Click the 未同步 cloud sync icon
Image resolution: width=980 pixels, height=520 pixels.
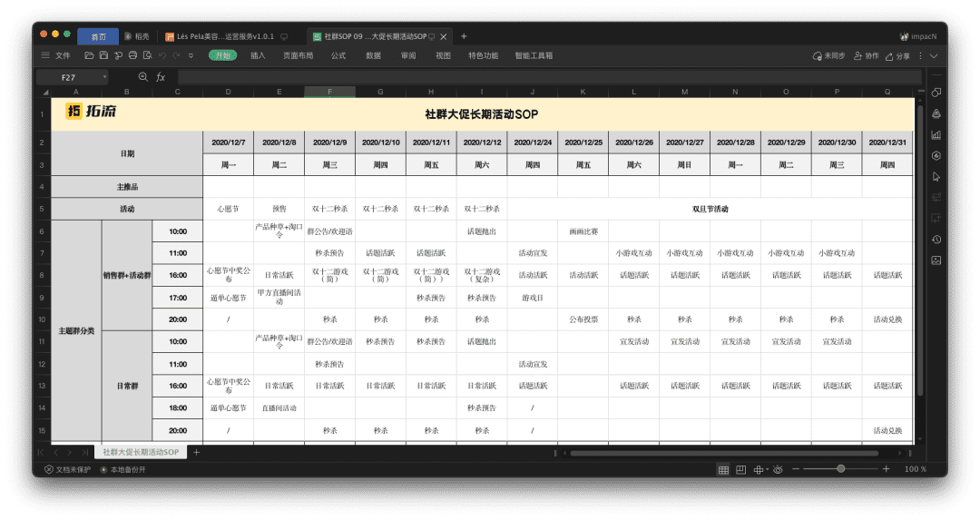[x=817, y=56]
